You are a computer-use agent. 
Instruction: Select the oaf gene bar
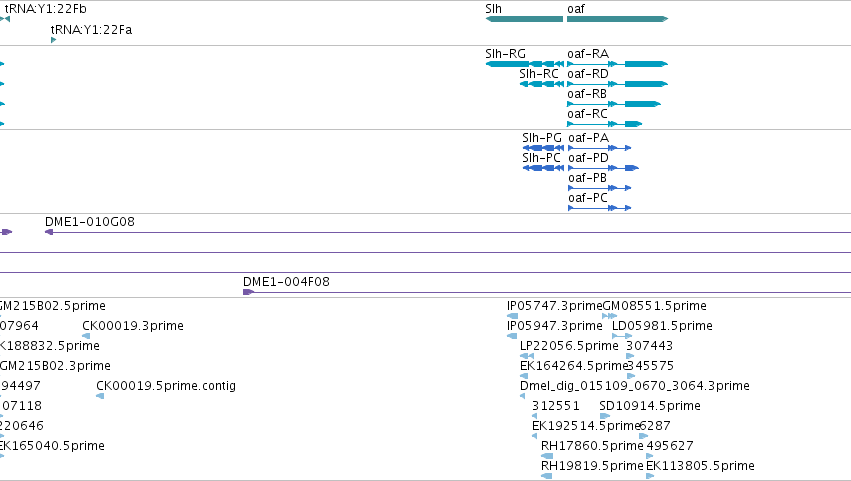[617, 19]
